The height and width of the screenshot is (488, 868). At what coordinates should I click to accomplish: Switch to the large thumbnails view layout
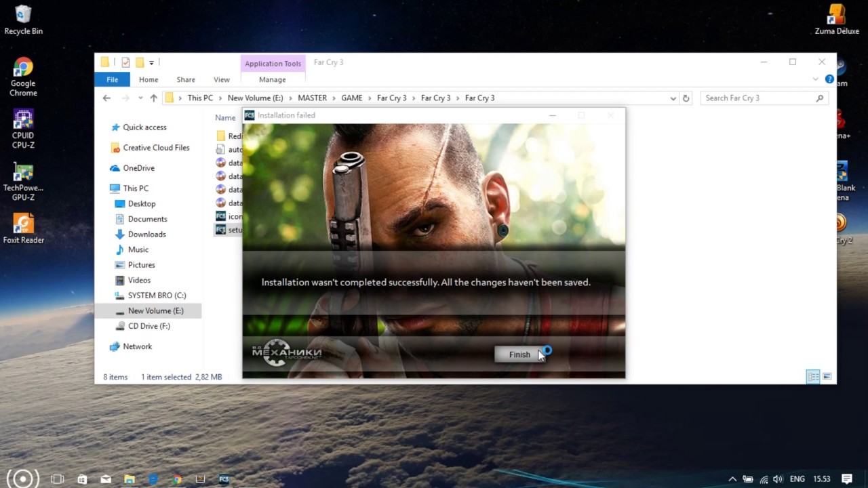click(827, 377)
